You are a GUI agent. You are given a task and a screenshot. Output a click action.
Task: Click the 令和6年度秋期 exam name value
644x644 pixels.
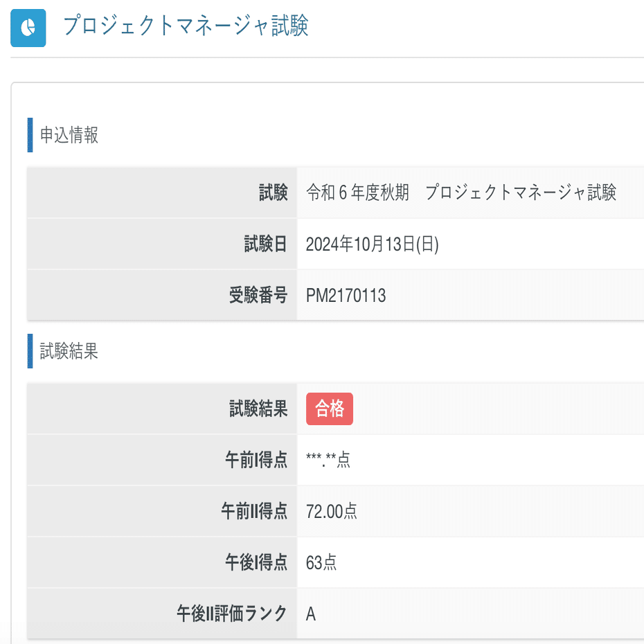[x=461, y=193]
